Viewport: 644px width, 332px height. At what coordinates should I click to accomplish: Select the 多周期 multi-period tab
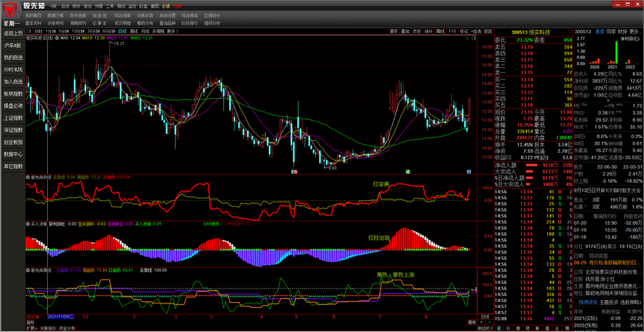(x=158, y=31)
